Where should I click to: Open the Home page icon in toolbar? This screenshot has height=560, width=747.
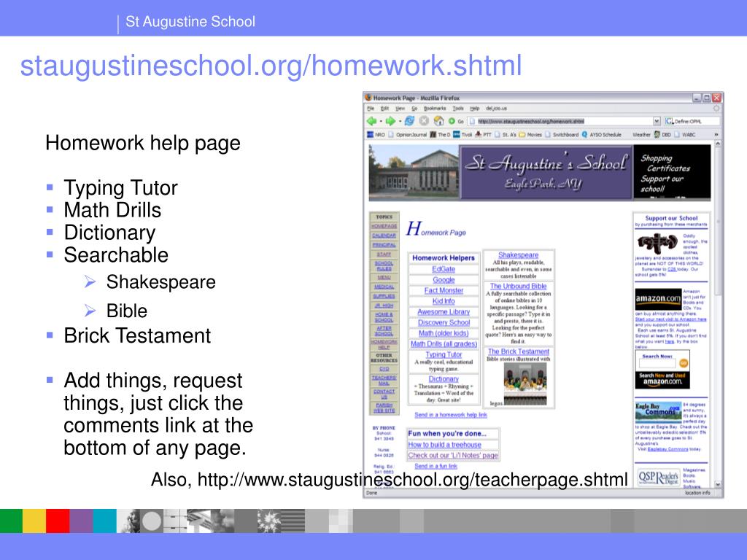tap(438, 121)
